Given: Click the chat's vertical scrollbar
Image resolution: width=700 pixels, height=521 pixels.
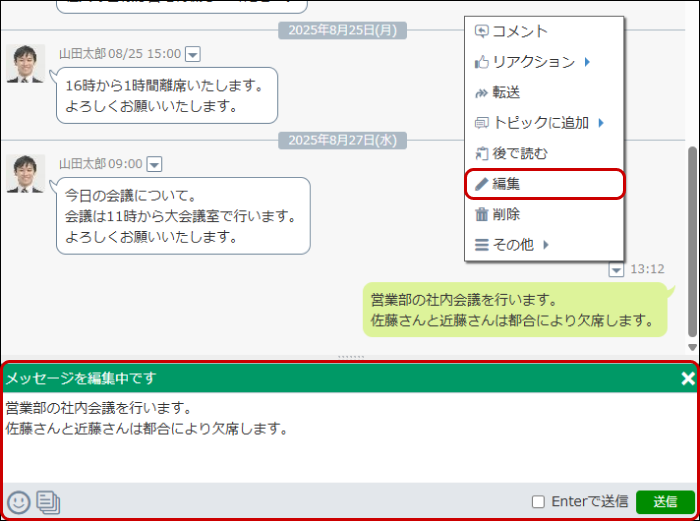Looking at the screenshot, I should (x=693, y=240).
